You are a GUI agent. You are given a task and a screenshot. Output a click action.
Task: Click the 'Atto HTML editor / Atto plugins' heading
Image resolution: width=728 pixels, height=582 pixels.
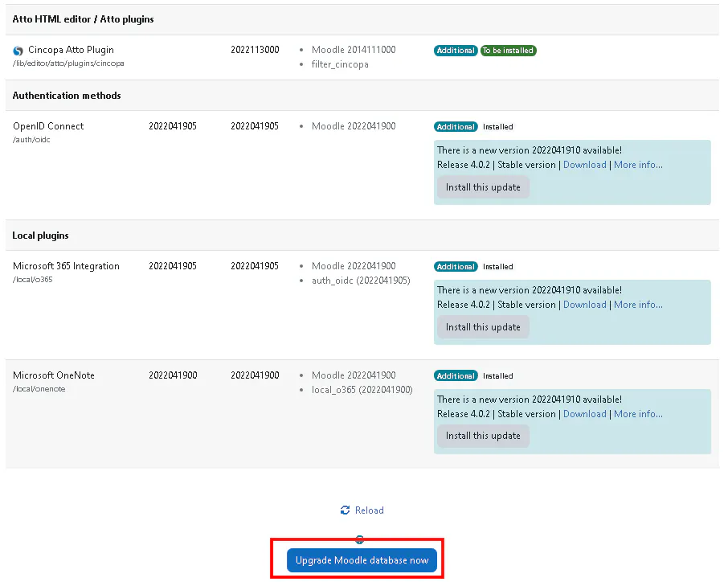point(83,19)
